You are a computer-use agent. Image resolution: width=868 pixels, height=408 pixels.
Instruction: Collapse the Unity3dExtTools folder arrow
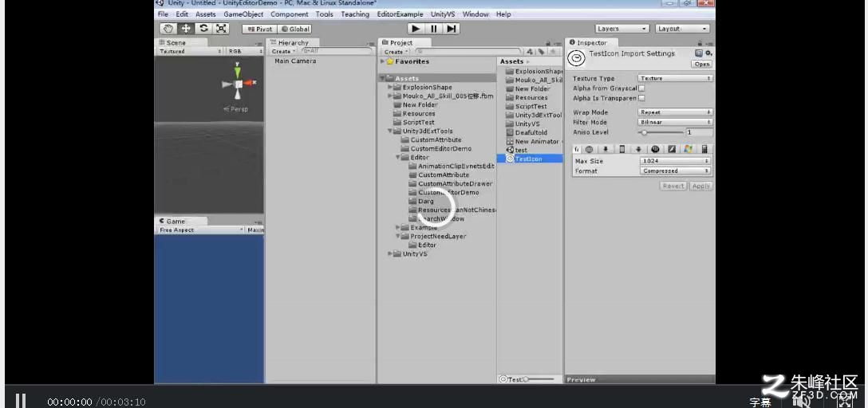coord(390,131)
